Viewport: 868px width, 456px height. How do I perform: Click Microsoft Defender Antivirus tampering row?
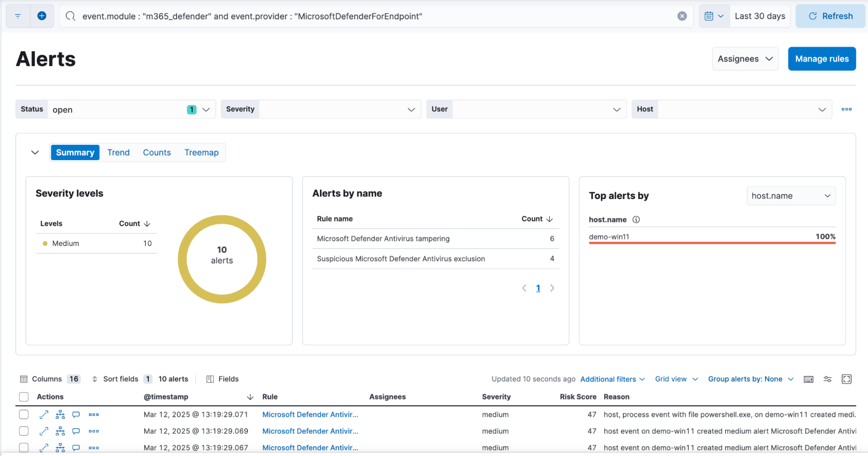tap(436, 239)
